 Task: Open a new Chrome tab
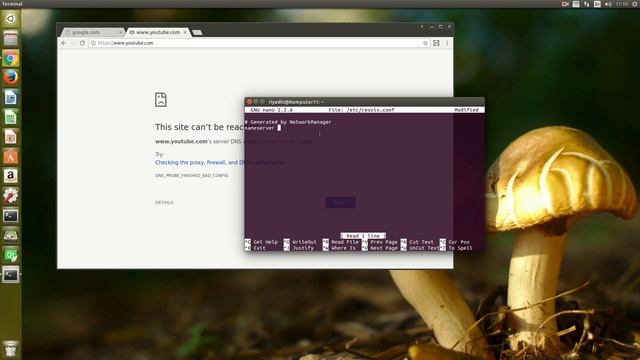click(197, 32)
